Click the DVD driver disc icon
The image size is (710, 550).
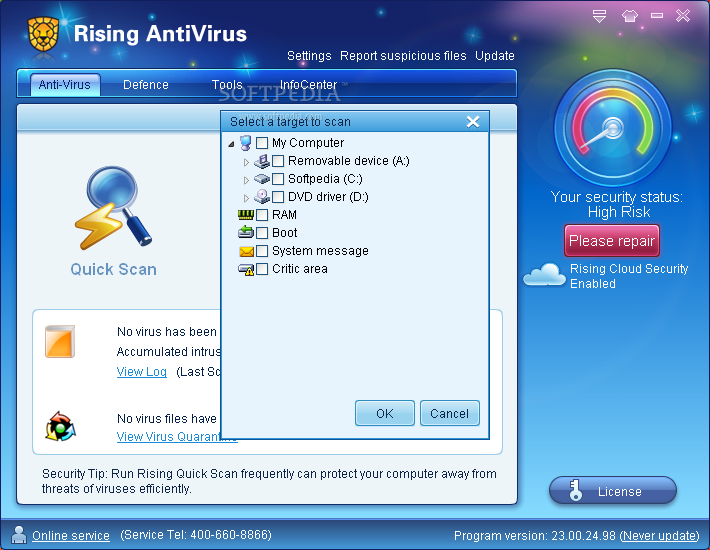tap(262, 197)
